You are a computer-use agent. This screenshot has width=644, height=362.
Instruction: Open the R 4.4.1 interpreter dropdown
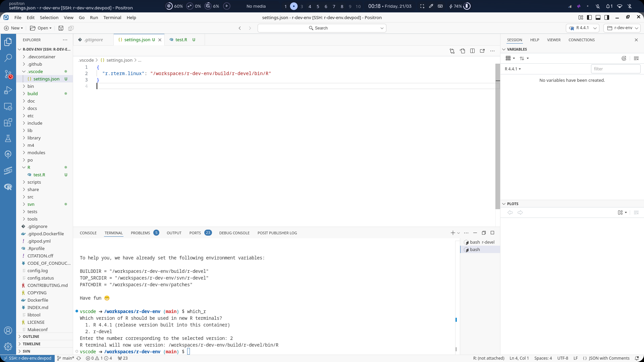click(x=583, y=28)
